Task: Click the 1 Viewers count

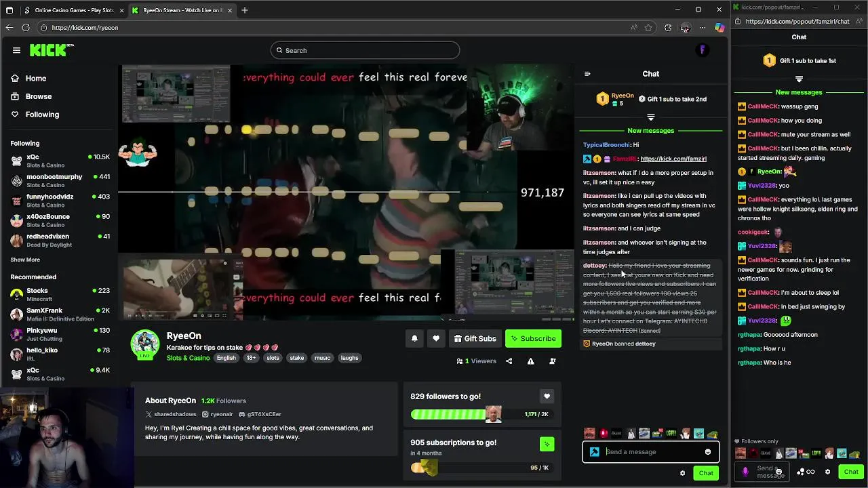Action: 477,361
